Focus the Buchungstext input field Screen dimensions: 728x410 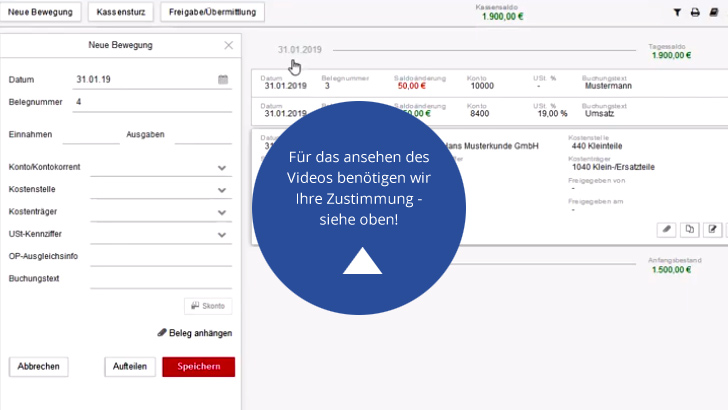(160, 279)
